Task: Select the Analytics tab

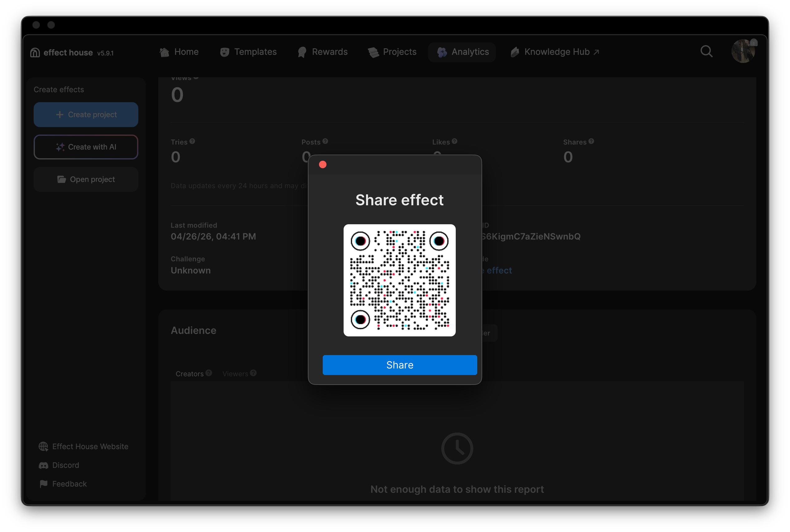Action: pyautogui.click(x=462, y=52)
